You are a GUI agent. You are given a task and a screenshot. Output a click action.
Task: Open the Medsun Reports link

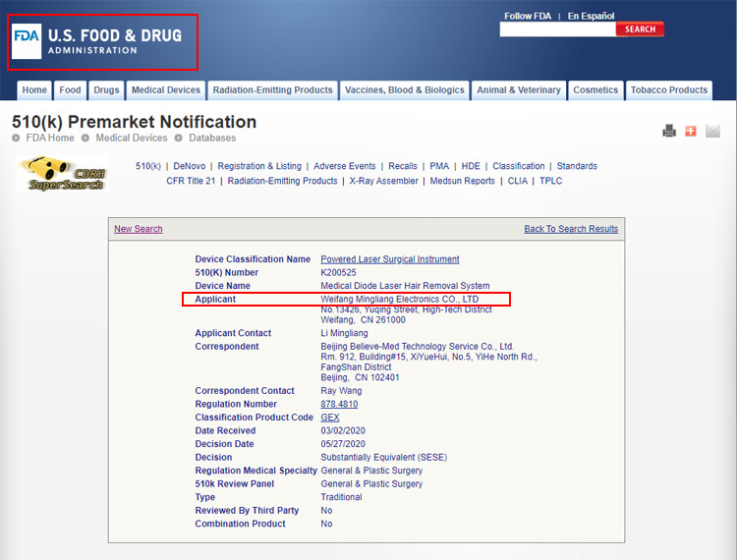click(463, 181)
